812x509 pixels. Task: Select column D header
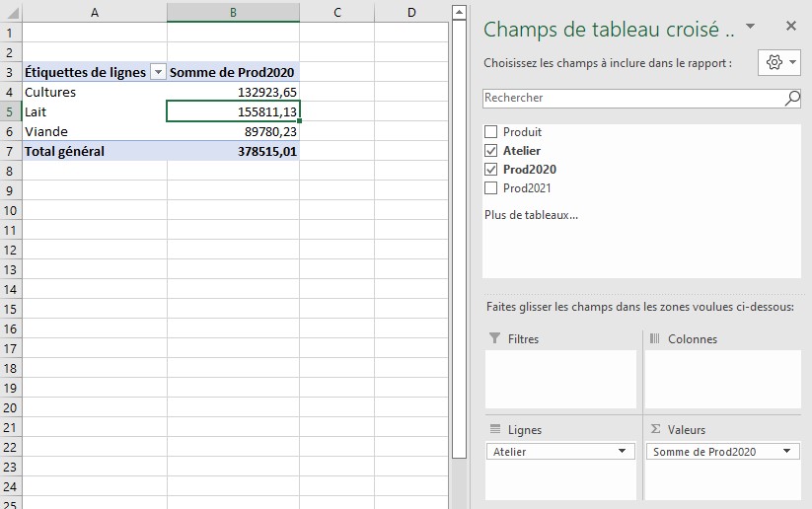pos(411,13)
